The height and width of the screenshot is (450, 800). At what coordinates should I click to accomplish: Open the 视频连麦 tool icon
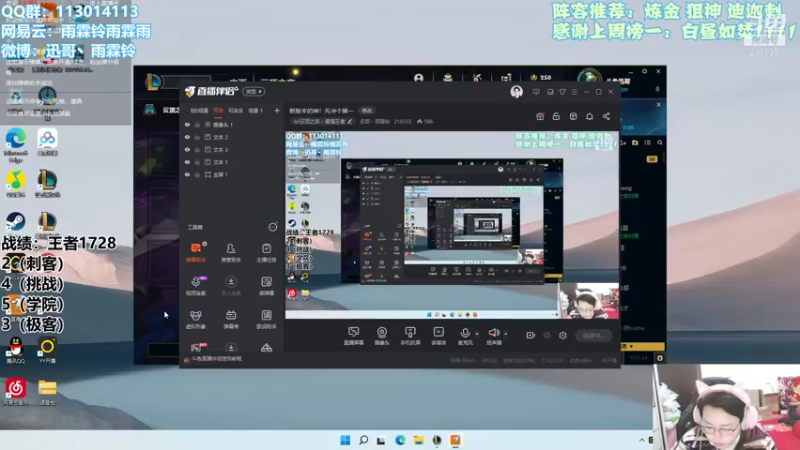click(196, 286)
